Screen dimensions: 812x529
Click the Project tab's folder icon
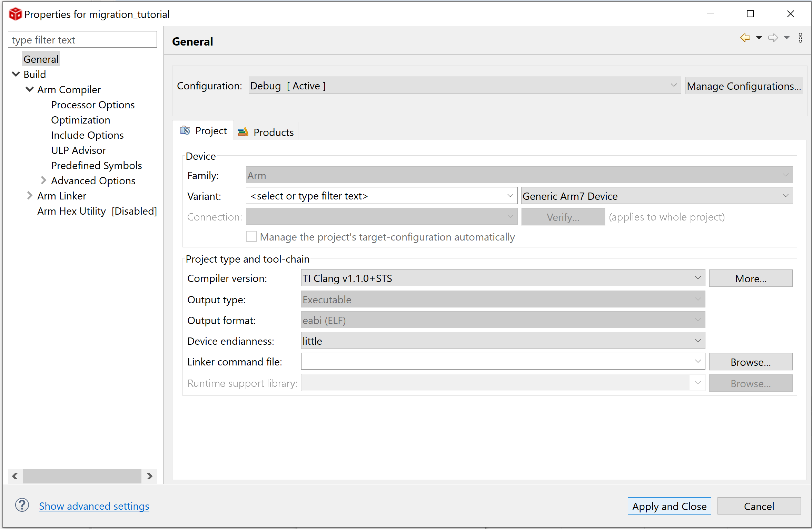coord(185,130)
